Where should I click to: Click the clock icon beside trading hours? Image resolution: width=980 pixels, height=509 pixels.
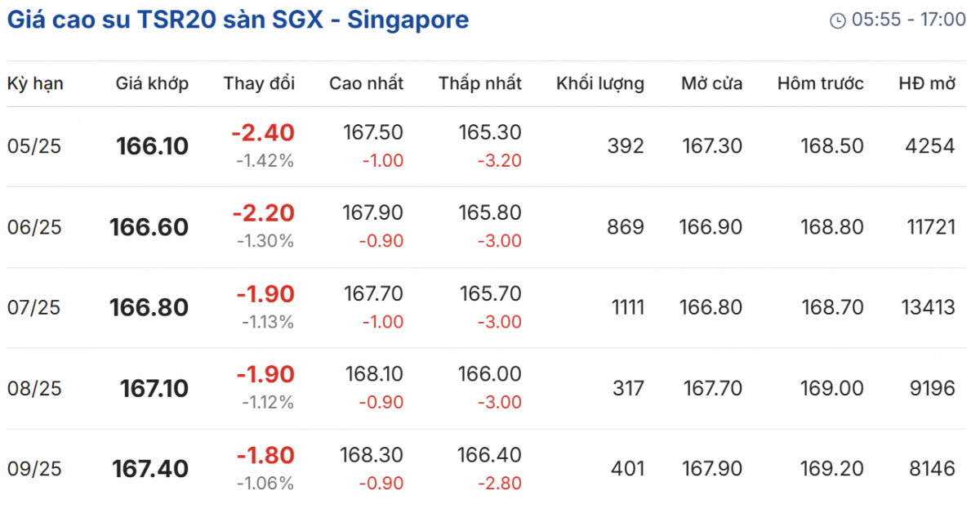837,20
